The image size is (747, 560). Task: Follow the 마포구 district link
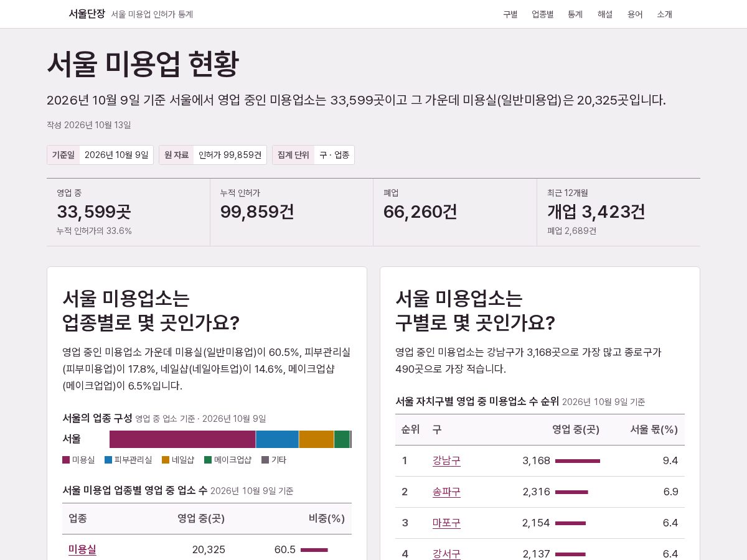pyautogui.click(x=446, y=523)
